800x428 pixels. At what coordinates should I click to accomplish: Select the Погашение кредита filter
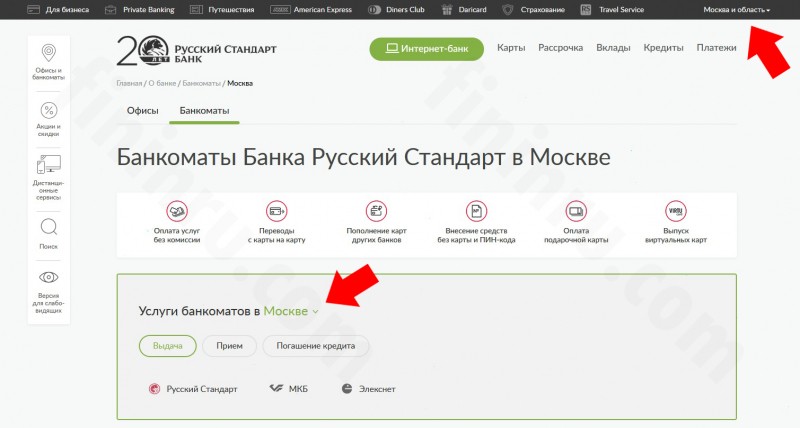coord(316,346)
